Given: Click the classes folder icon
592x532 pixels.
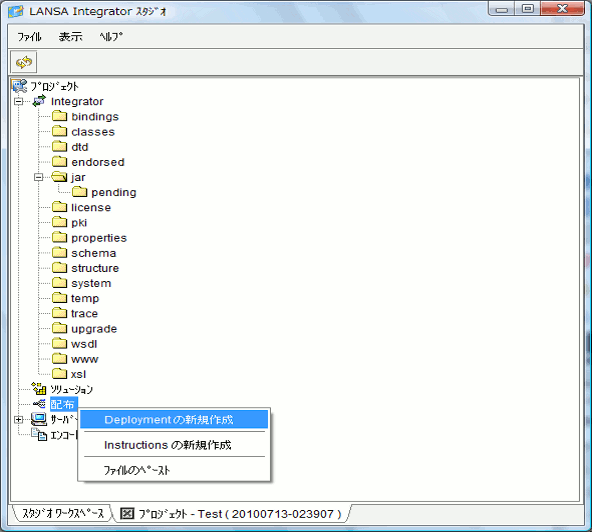Looking at the screenshot, I should pyautogui.click(x=59, y=131).
